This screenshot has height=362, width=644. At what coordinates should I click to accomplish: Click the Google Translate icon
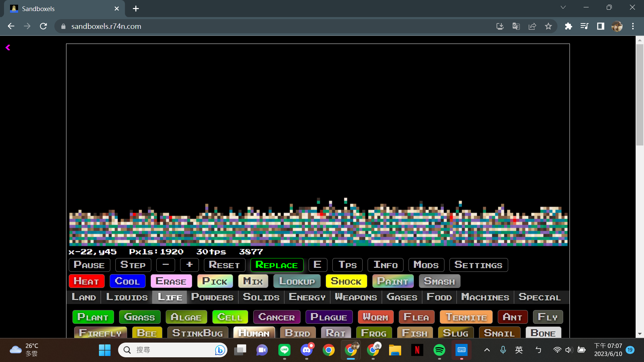[x=516, y=26]
